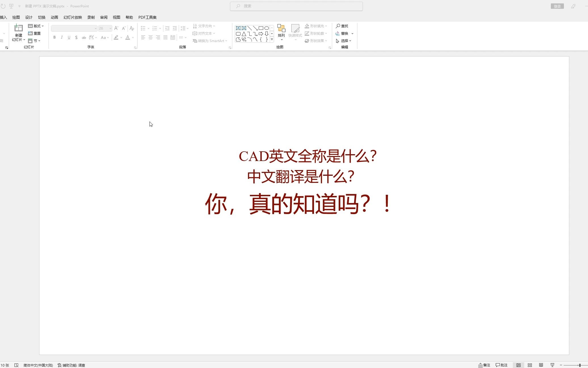The image size is (588, 368).
Task: Click Find (查找) in editing group
Action: pyautogui.click(x=342, y=26)
